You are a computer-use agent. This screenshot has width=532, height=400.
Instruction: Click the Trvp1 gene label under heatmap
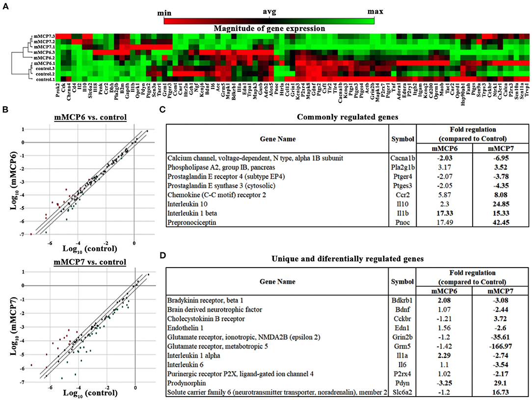[527, 90]
